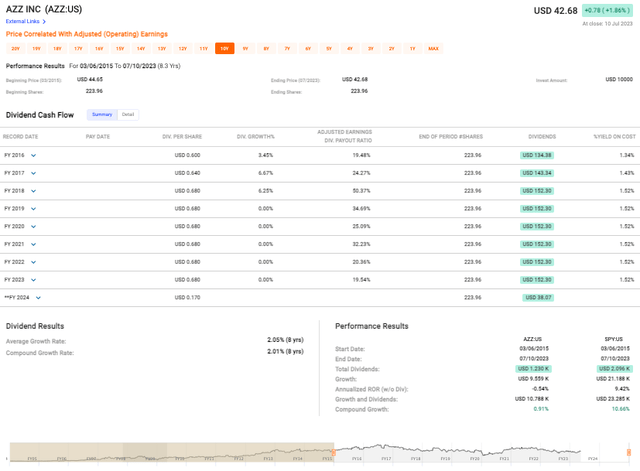The height and width of the screenshot is (471, 640).
Task: Click the Average Growth Rate 2.05% value
Action: tap(285, 340)
